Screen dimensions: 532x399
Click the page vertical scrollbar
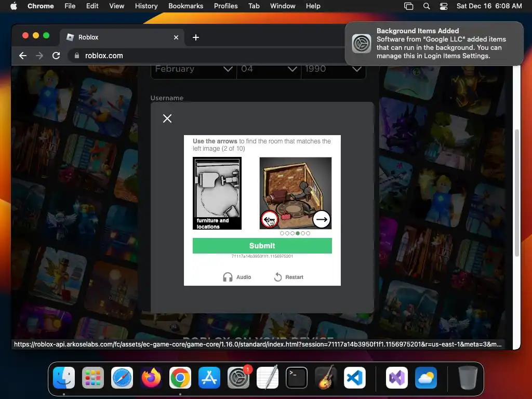pos(517,193)
